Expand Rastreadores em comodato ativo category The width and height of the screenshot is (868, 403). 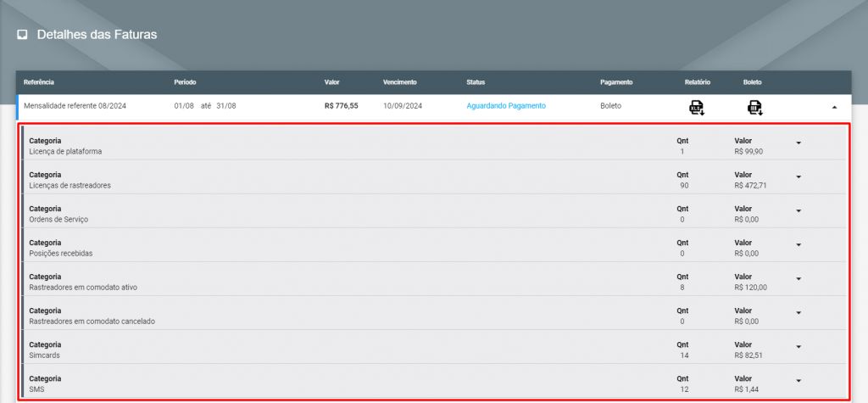coord(798,279)
